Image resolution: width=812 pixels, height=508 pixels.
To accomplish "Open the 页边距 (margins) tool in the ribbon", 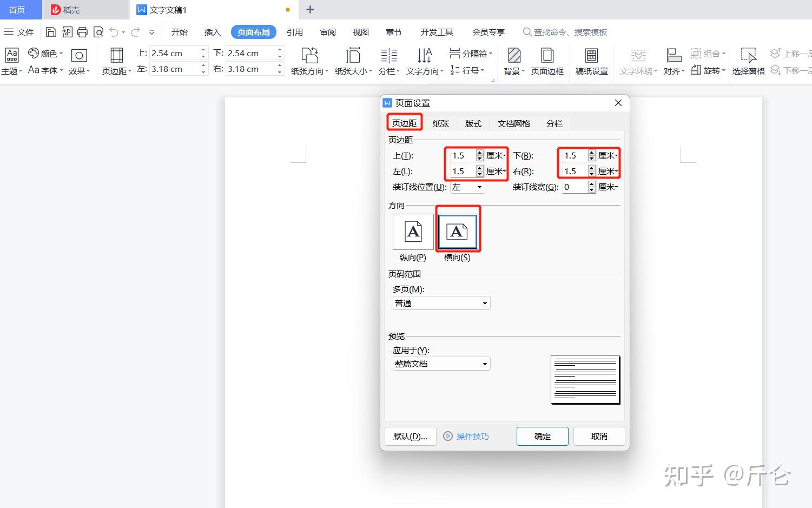I will click(116, 61).
